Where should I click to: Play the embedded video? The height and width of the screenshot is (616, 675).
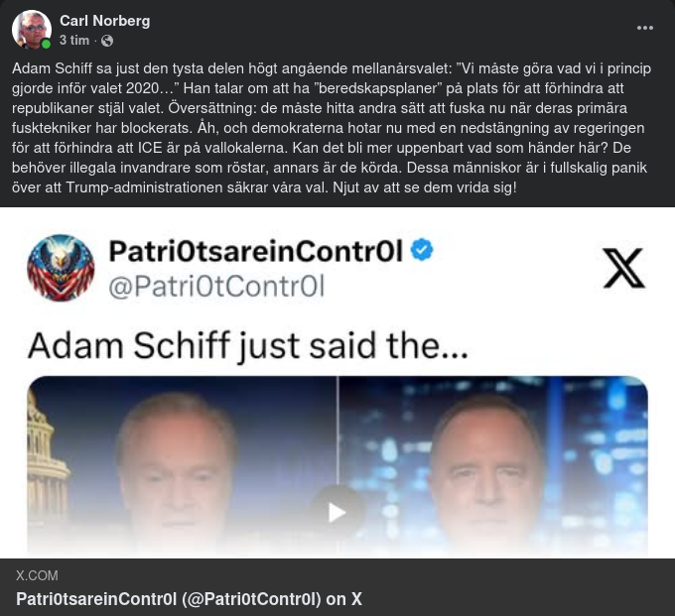click(x=337, y=512)
